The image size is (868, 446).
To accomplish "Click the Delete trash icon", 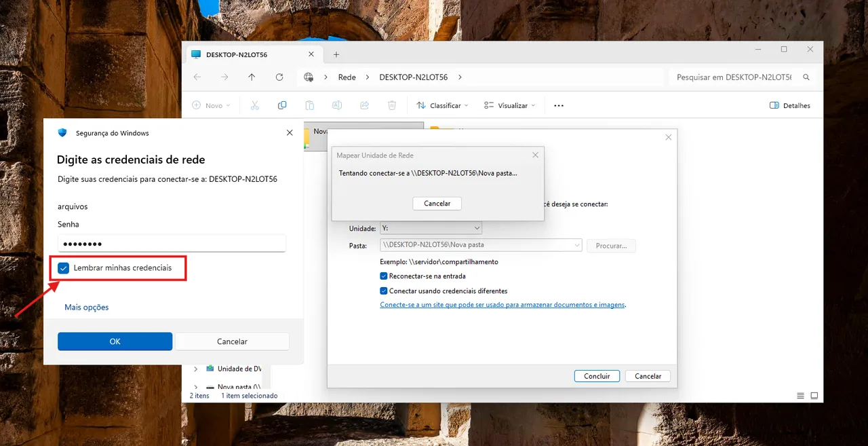I will click(392, 105).
